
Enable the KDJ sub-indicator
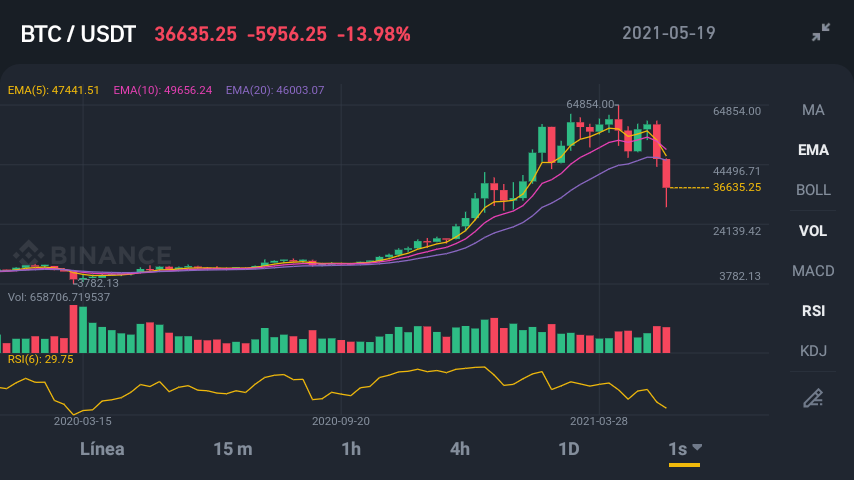pyautogui.click(x=813, y=351)
